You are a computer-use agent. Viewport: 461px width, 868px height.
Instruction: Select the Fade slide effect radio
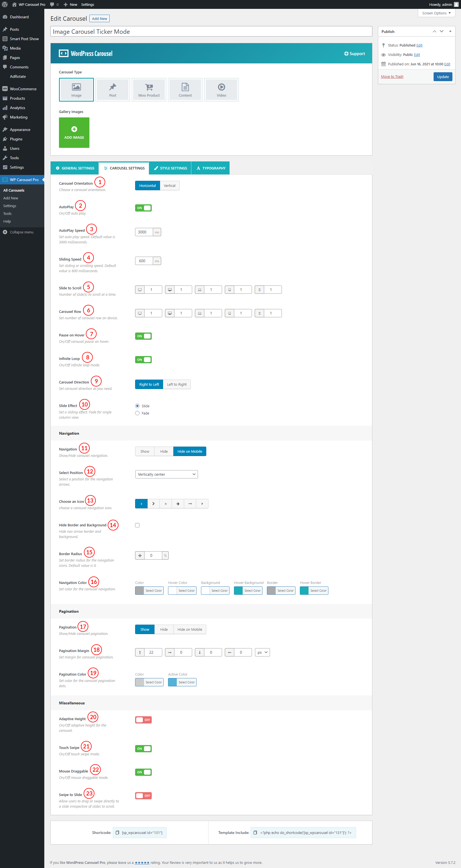pos(137,413)
